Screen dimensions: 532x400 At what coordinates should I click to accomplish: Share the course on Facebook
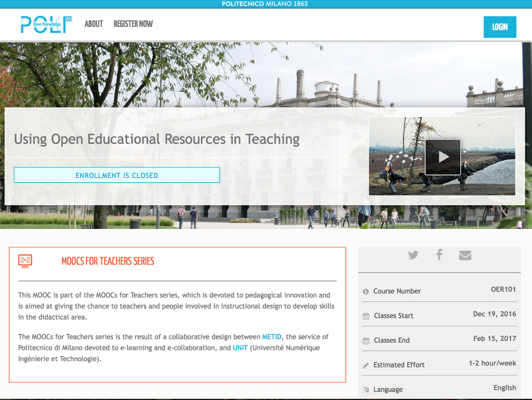pyautogui.click(x=439, y=255)
